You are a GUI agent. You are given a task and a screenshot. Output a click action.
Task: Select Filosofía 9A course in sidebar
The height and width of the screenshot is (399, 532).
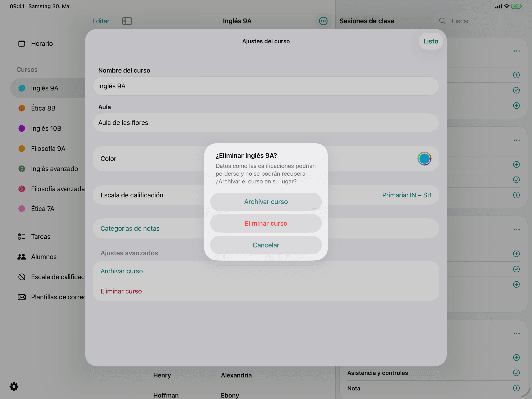point(48,149)
